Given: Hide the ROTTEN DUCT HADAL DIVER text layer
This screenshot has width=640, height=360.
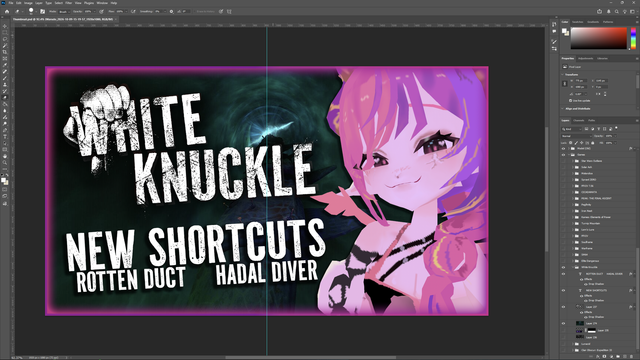Looking at the screenshot, I should coord(563,274).
